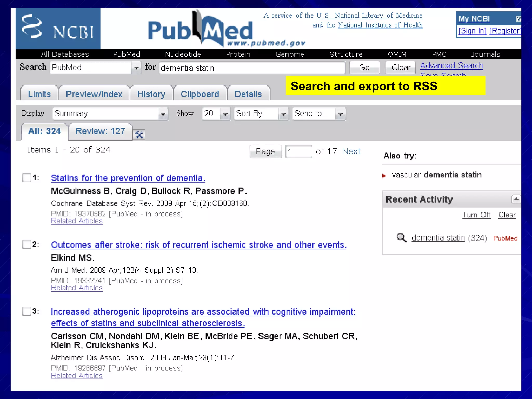Check the box for result 2
Screen dimensions: 532x399
coord(26,244)
